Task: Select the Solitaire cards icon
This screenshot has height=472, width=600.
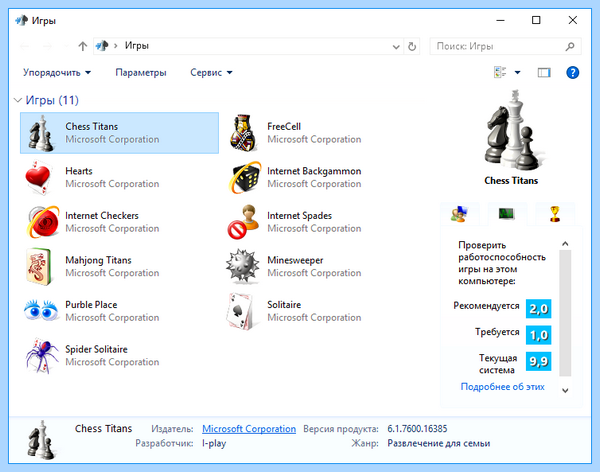Action: coord(240,311)
